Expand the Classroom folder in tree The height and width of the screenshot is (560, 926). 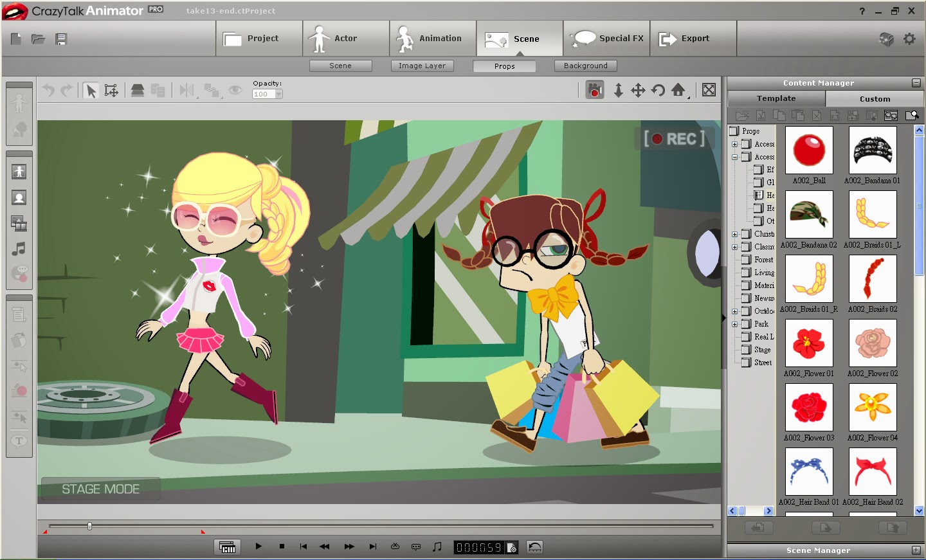pyautogui.click(x=734, y=247)
